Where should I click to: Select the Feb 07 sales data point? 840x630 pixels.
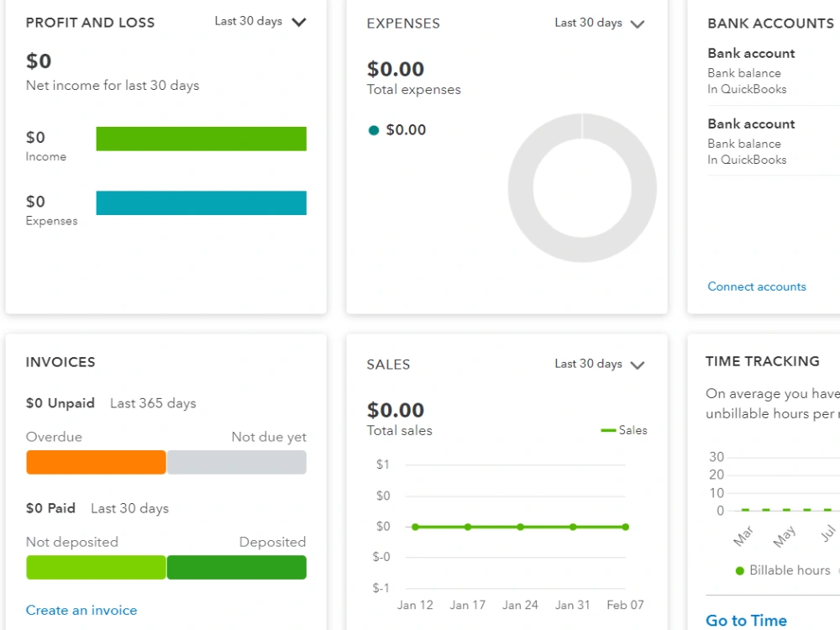click(625, 528)
